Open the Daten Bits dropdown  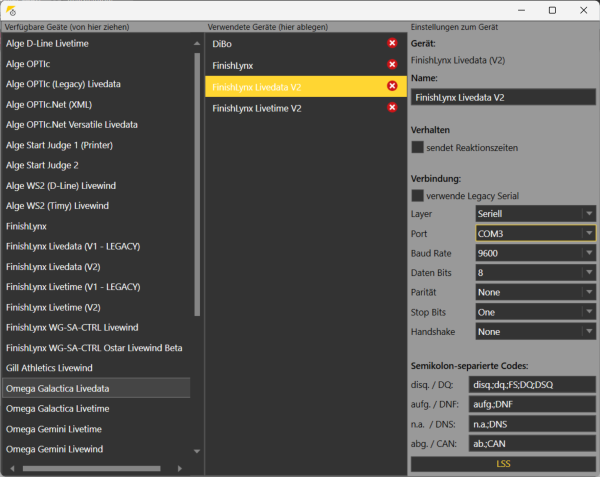click(535, 272)
